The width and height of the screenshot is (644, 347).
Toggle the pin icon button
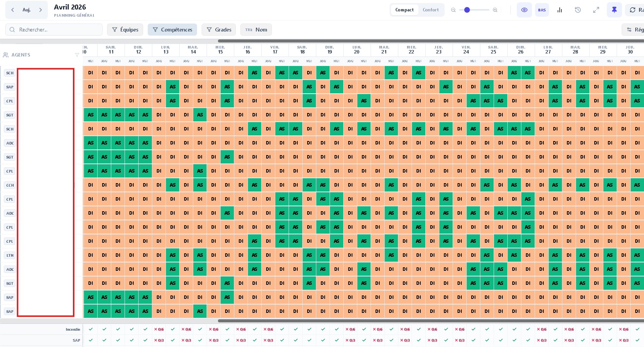(x=614, y=10)
